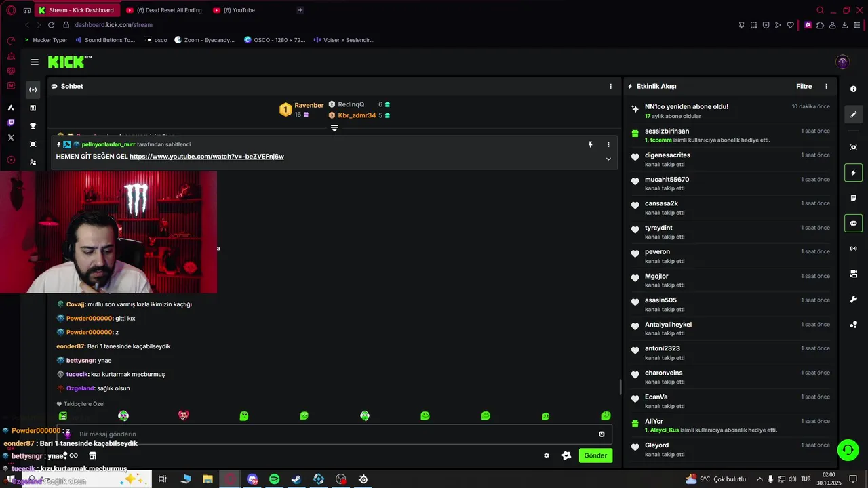
Task: Open the pinned message options menu
Action: click(x=608, y=144)
